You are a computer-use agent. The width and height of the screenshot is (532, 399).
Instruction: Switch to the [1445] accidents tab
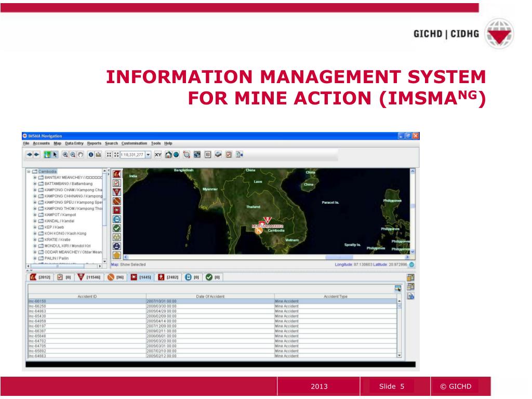coord(141,277)
